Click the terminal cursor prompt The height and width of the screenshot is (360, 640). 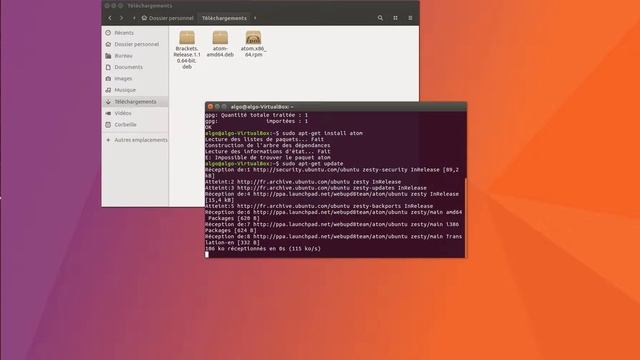tap(207, 254)
